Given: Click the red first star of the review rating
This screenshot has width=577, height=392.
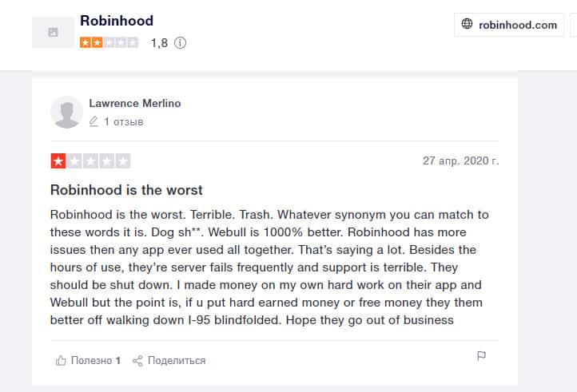Looking at the screenshot, I should 58,160.
